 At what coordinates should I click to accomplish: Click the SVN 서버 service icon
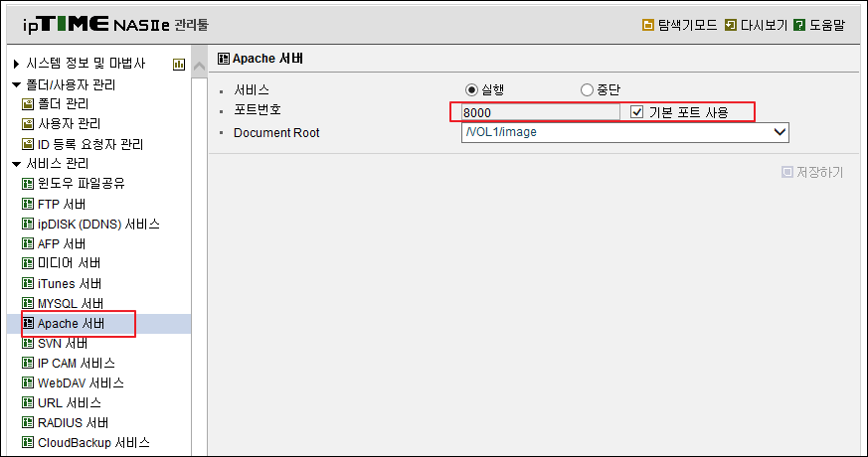coord(28,343)
